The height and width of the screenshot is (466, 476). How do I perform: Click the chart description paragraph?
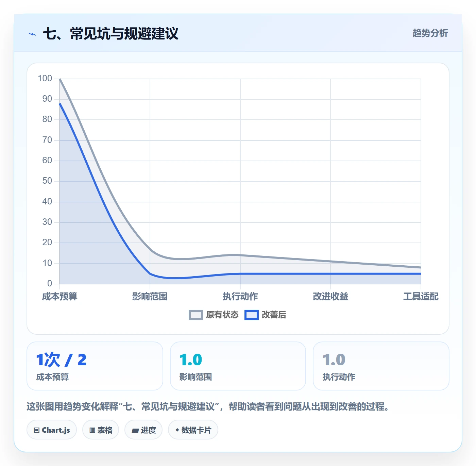pos(208,406)
